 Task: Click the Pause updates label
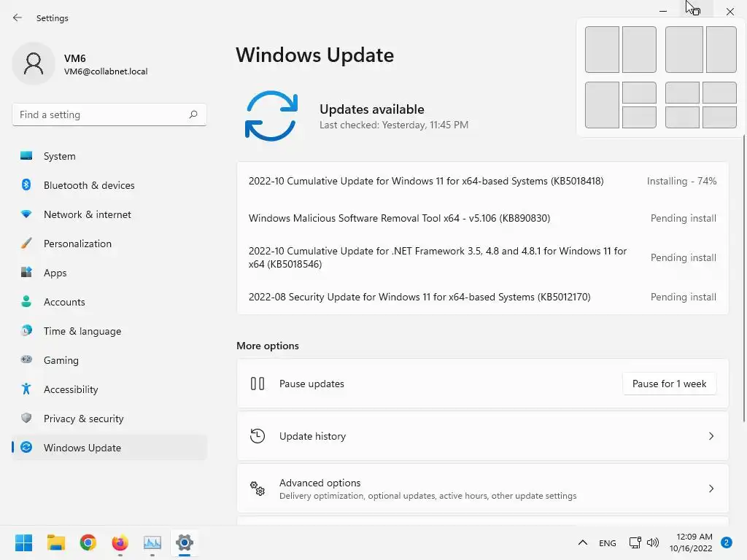[311, 384]
